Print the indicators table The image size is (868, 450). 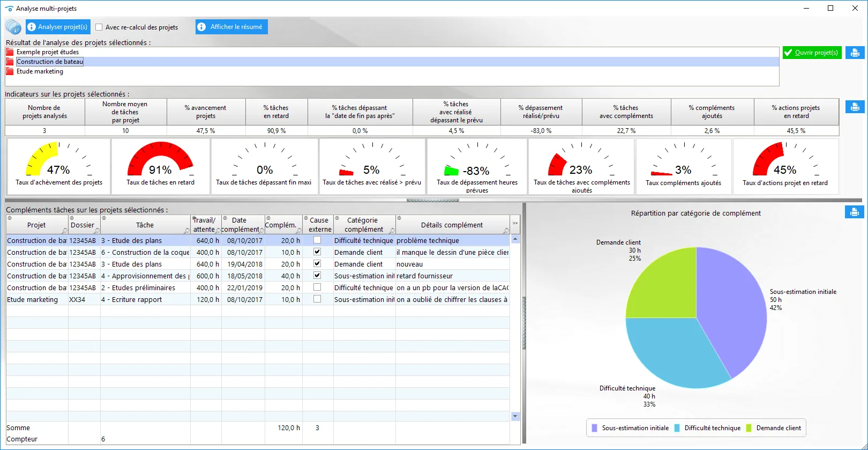[855, 107]
